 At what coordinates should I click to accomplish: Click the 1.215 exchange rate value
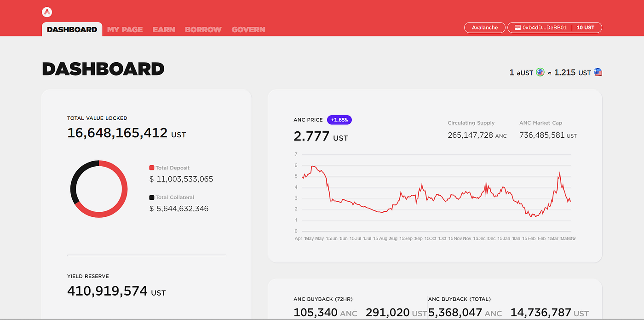coord(565,72)
